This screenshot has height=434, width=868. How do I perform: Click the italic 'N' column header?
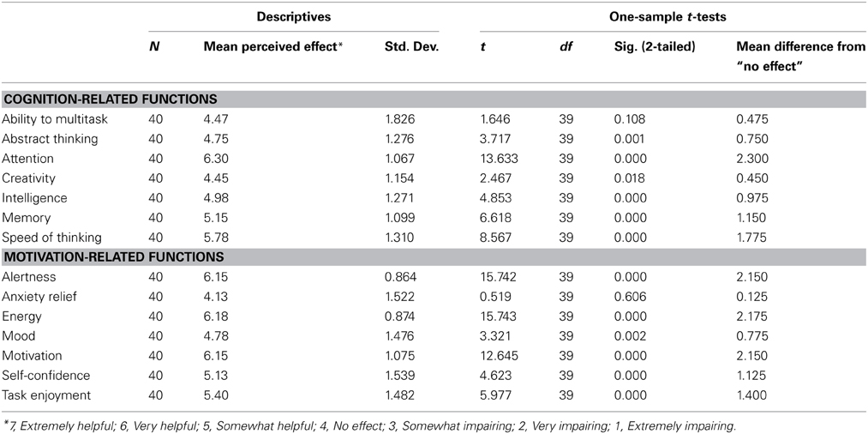pos(153,48)
